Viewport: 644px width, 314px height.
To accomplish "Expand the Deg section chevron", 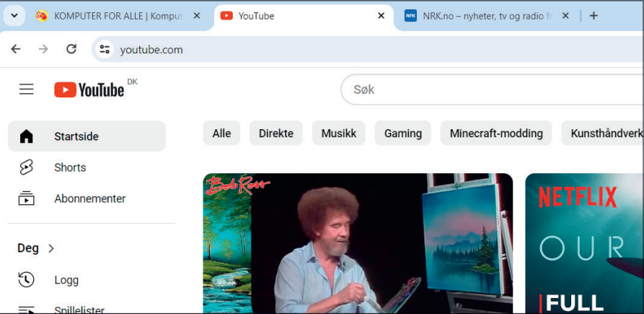I will (51, 248).
